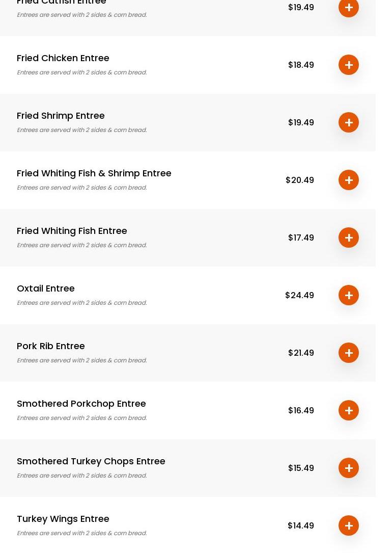Open Smothered Turkey Chops Entree name

click(91, 461)
